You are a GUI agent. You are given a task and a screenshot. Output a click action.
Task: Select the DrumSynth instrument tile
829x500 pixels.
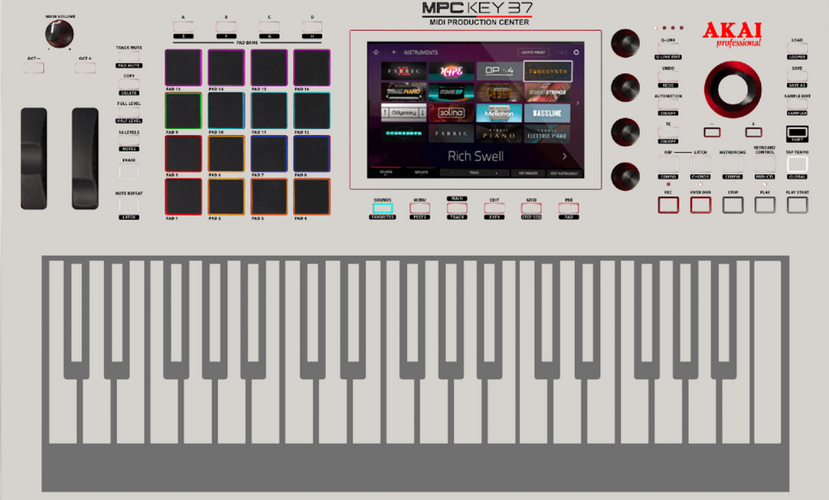coord(403,134)
